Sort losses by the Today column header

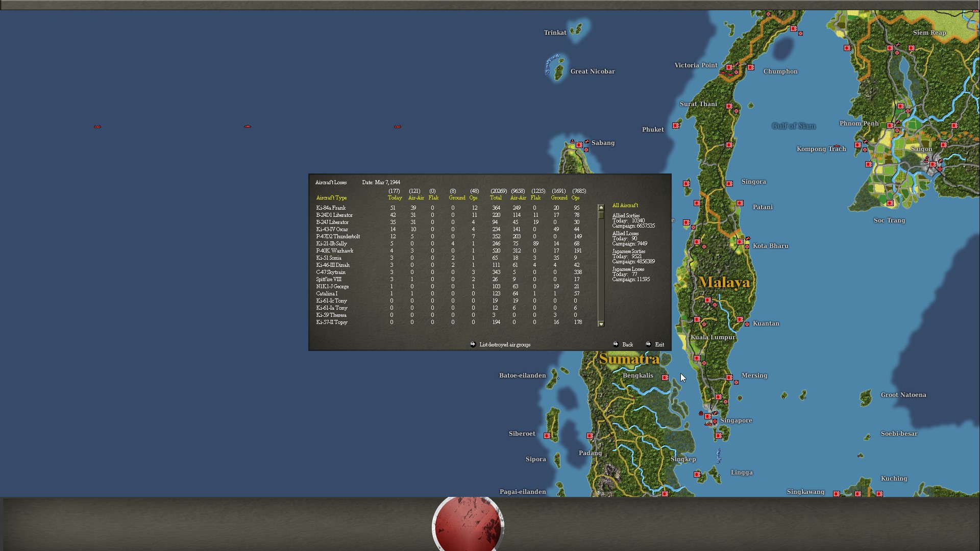pyautogui.click(x=395, y=198)
